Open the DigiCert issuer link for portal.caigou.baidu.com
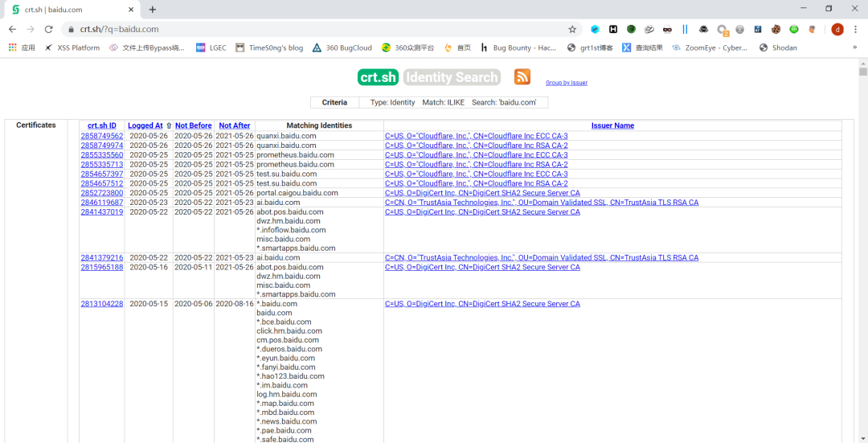Viewport: 868px width, 443px height. pyautogui.click(x=483, y=193)
